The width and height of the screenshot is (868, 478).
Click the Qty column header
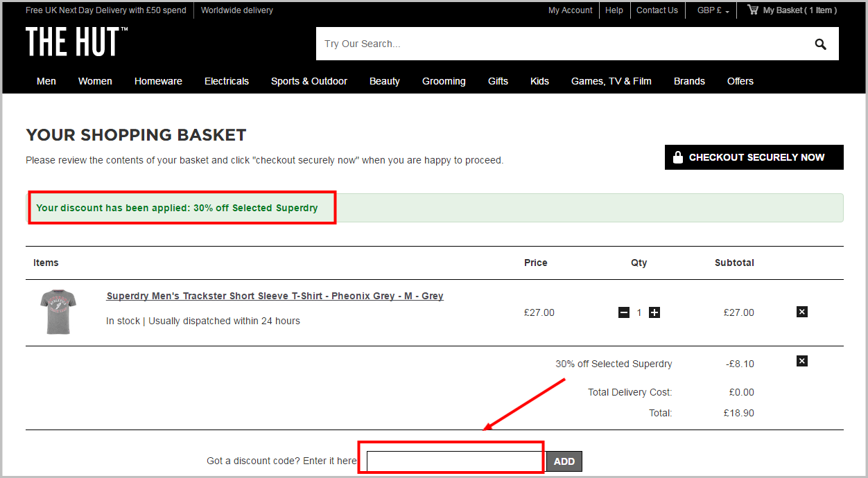[x=639, y=263]
